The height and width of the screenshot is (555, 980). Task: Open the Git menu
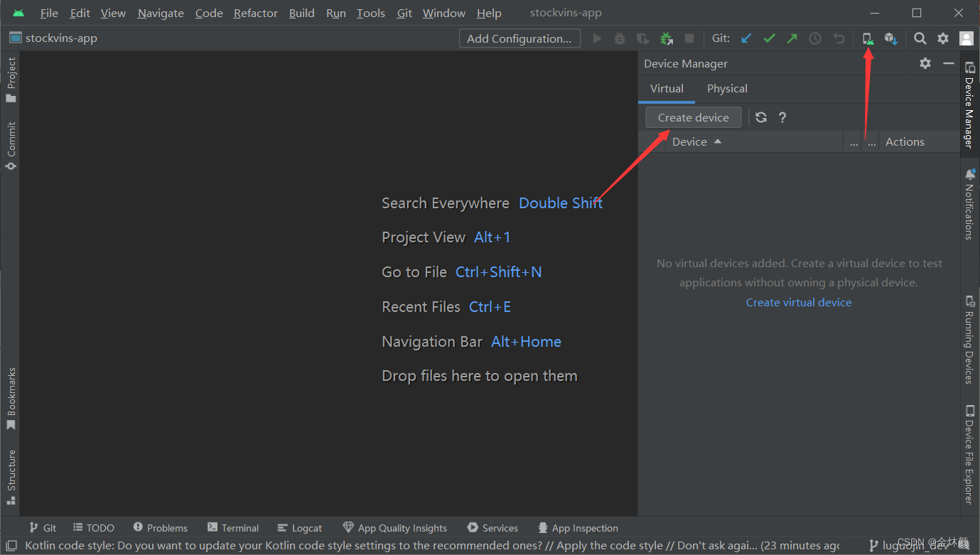click(x=404, y=13)
